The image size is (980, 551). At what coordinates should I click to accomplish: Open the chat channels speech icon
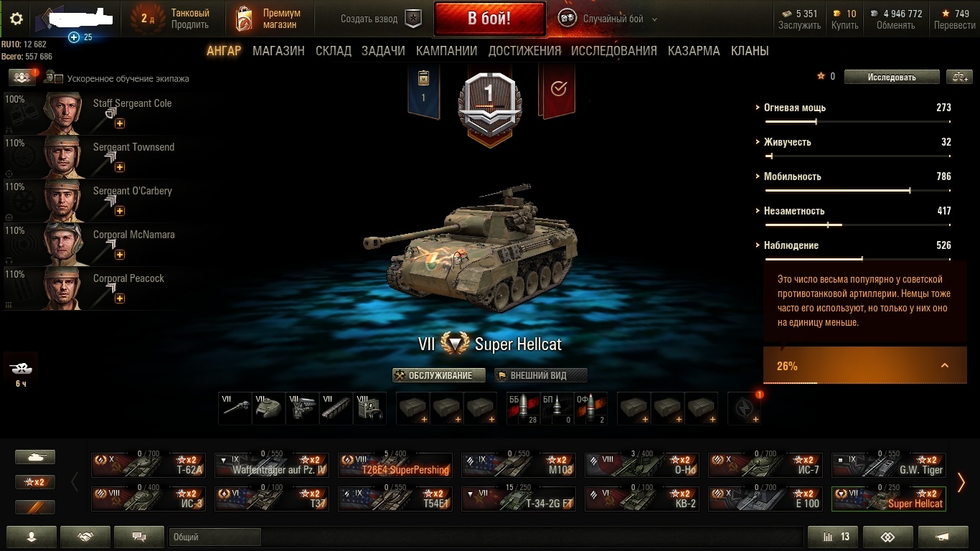tap(139, 537)
